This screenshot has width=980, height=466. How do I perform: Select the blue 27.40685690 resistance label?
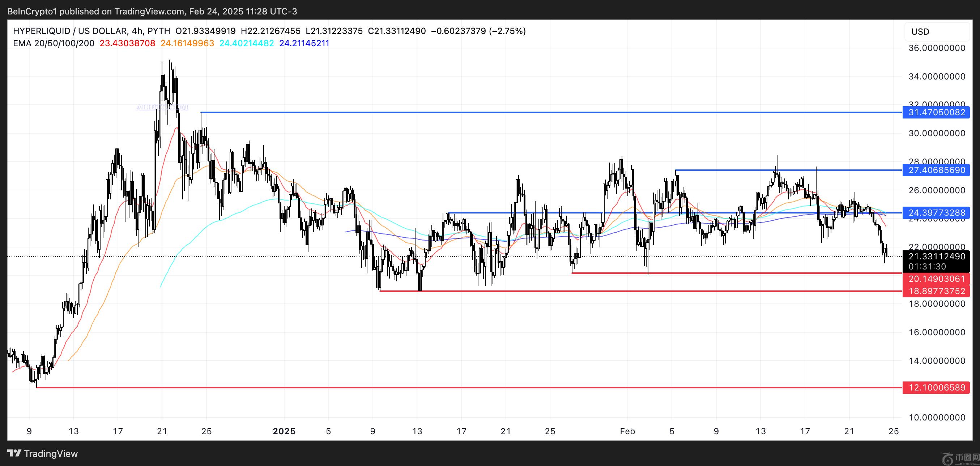[936, 170]
